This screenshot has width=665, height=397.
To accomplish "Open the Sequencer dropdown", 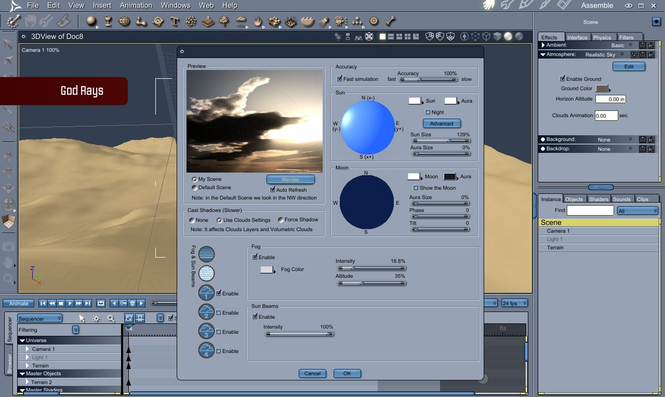I will [x=40, y=318].
